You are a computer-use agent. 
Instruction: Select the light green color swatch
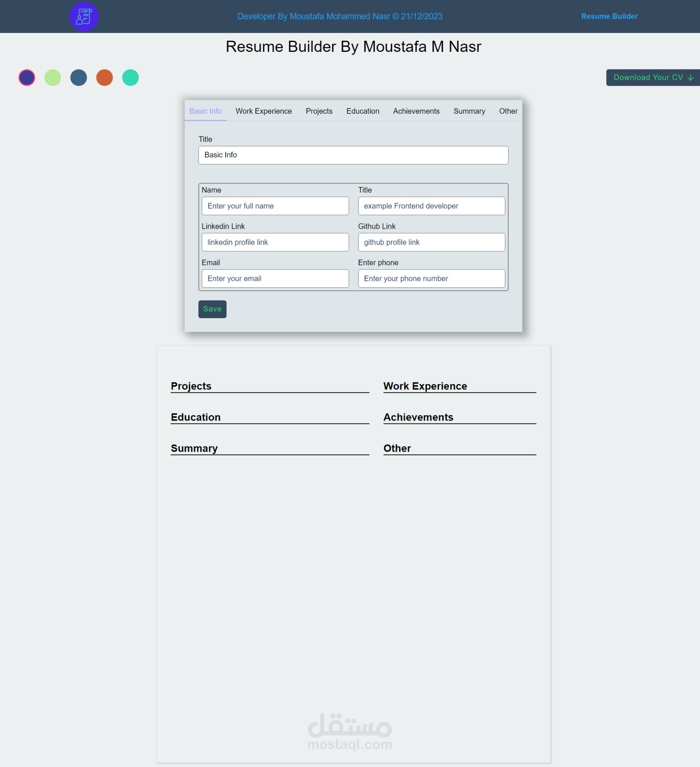click(53, 77)
